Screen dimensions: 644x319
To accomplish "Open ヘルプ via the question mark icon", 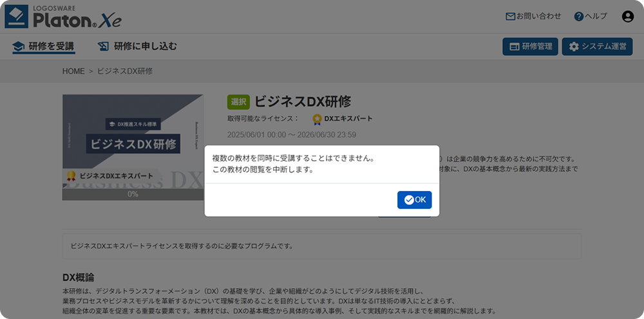I will tap(578, 17).
